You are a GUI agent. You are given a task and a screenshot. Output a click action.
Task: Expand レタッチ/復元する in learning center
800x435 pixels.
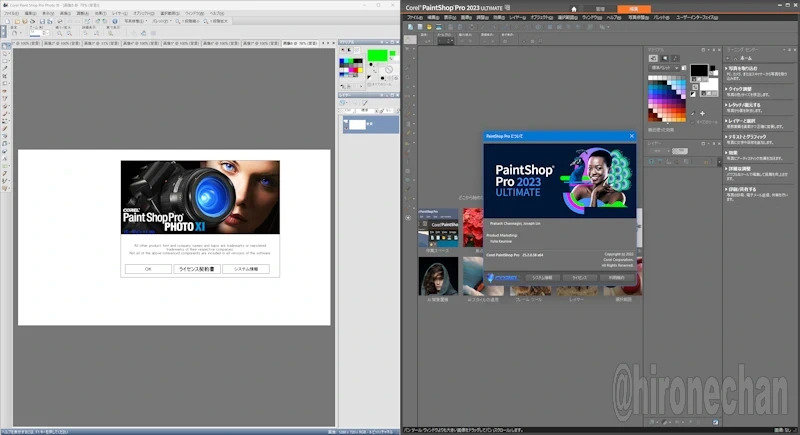743,105
